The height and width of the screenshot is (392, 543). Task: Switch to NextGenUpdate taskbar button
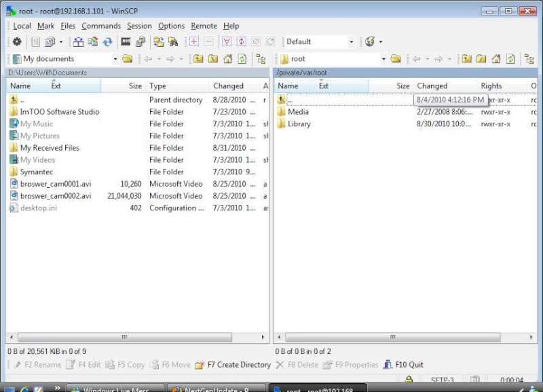tap(217, 388)
